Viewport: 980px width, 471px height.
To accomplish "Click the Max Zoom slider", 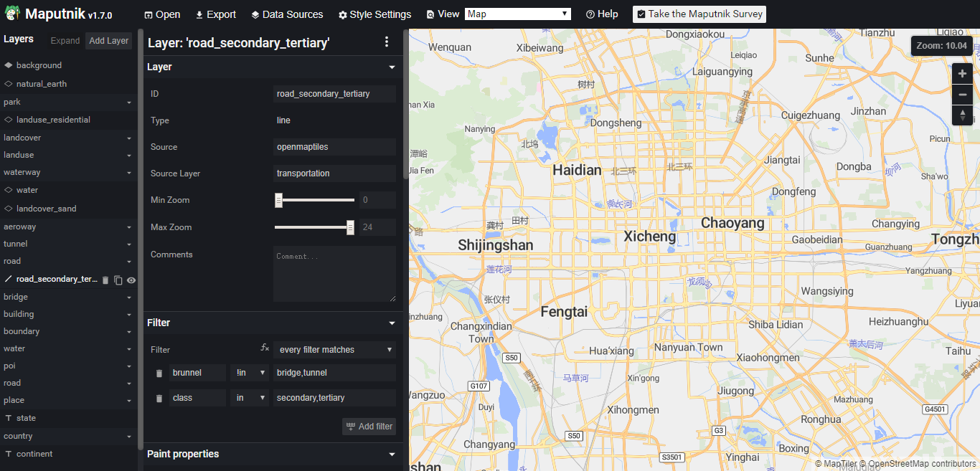I will point(314,227).
